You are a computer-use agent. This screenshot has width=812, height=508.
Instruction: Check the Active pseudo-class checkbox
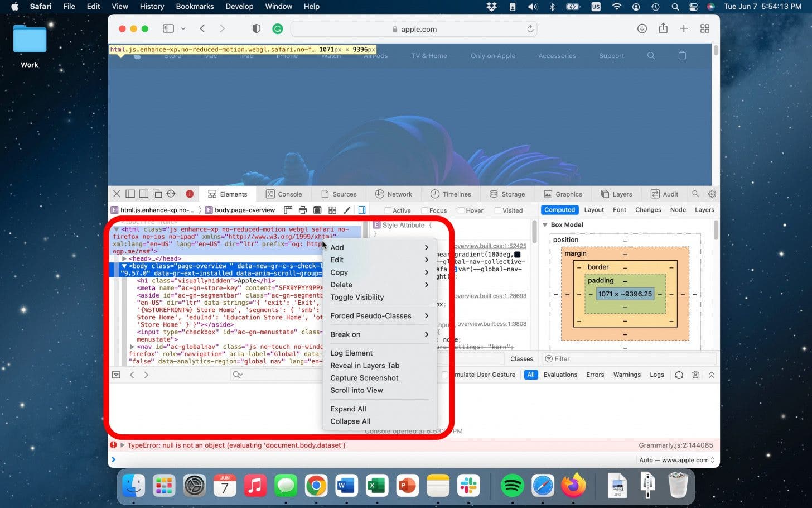(x=388, y=210)
